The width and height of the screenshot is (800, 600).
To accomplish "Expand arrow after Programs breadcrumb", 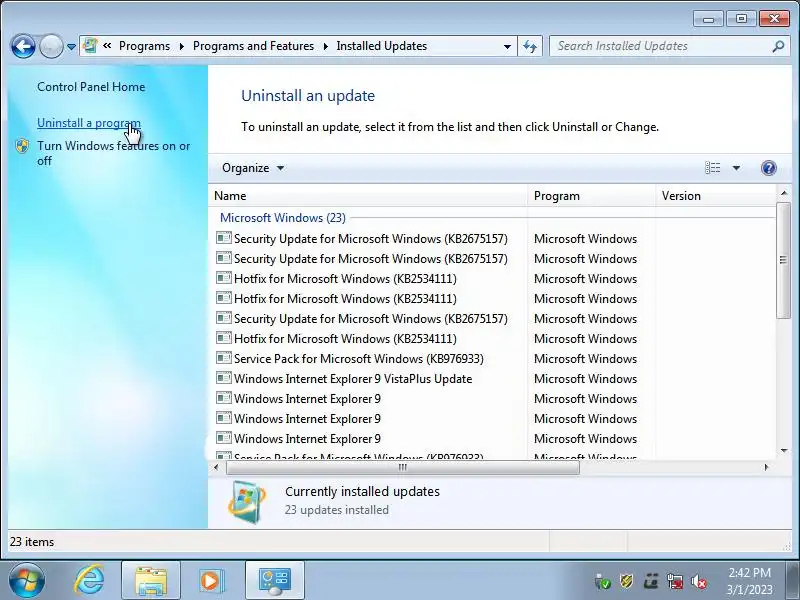I will point(182,46).
